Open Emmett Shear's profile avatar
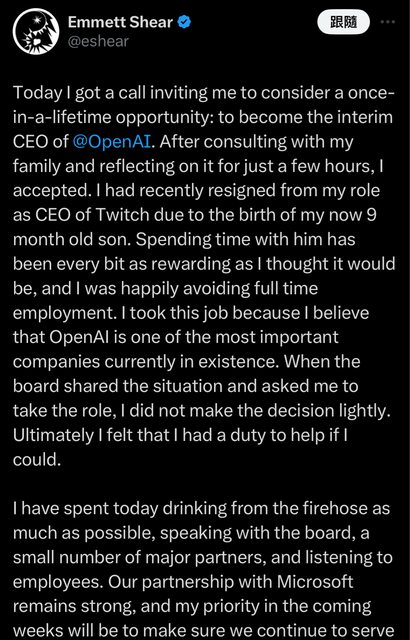 coord(36,31)
